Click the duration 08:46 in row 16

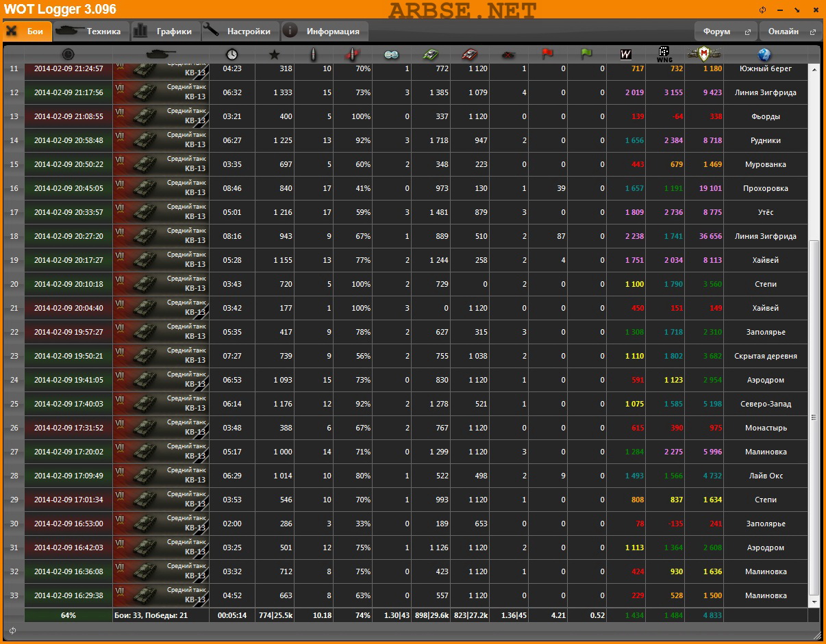click(233, 188)
